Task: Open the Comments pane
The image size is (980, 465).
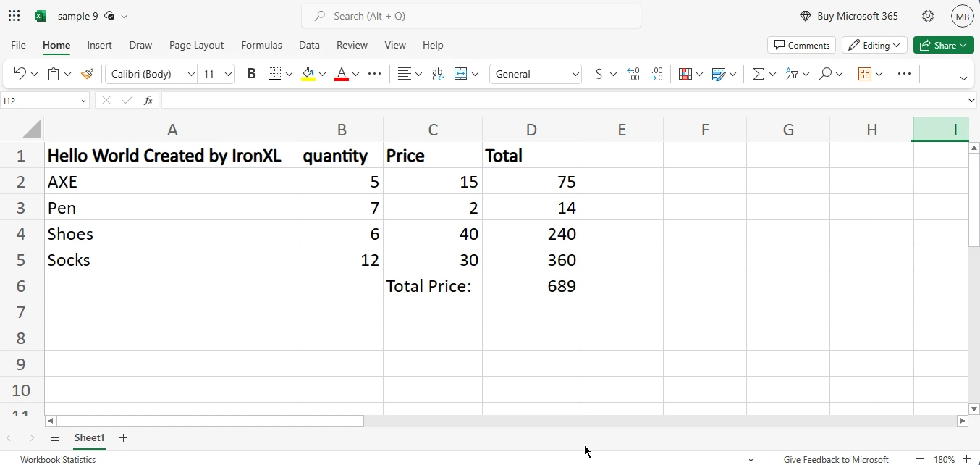Action: 801,45
